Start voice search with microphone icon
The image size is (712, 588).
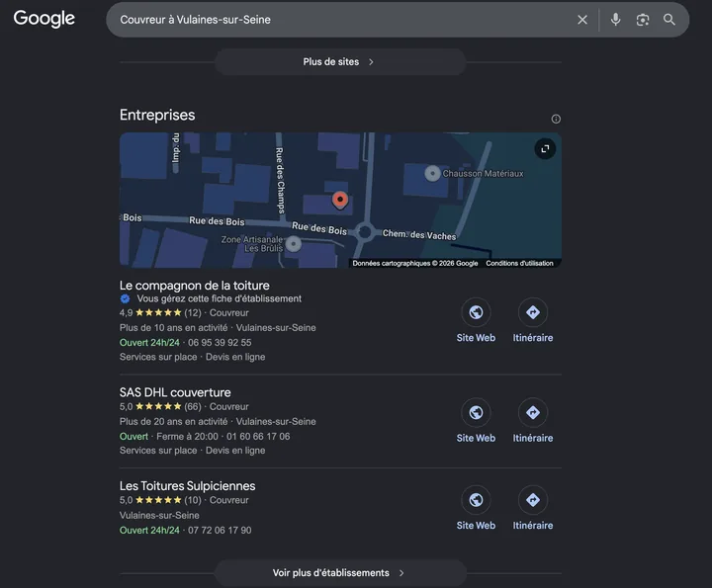point(615,20)
